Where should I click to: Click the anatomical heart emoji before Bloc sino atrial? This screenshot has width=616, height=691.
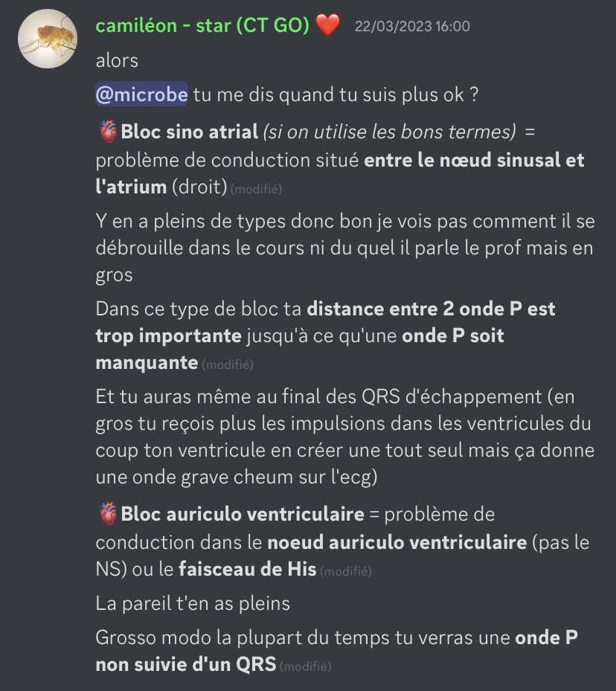pyautogui.click(x=108, y=132)
